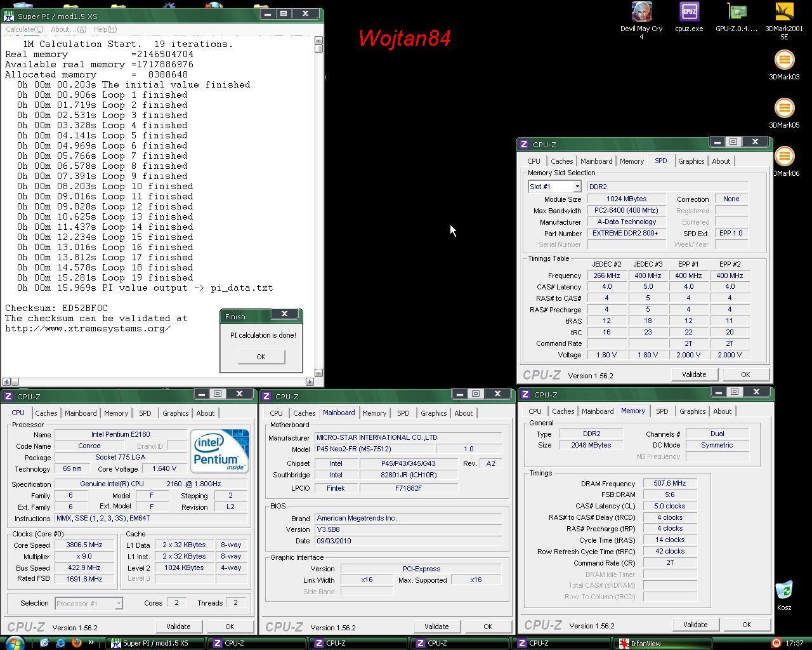Open Graphics tab in the Mainboard window

point(434,413)
